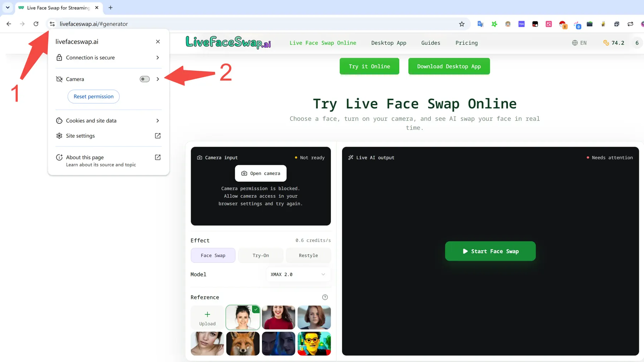Screen dimensions: 644x362
Task: Click Try it Online button
Action: pos(369,66)
